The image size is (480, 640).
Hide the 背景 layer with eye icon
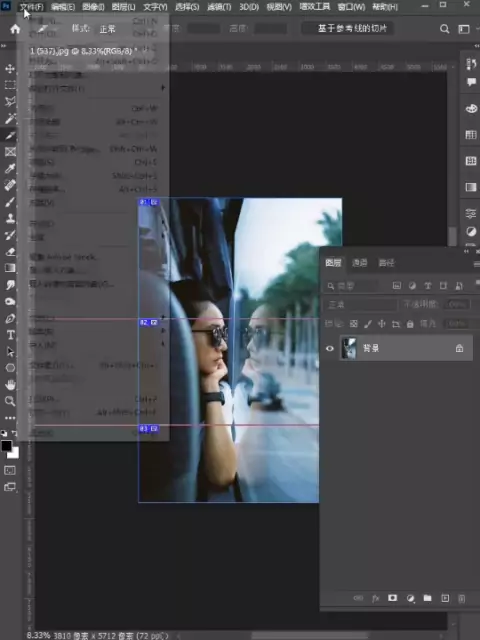pyautogui.click(x=329, y=348)
